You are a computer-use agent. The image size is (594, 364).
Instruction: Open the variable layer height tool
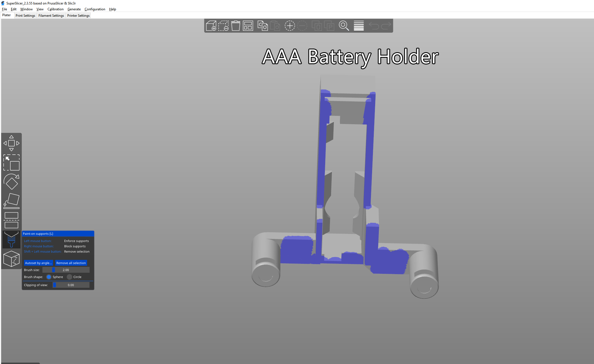click(x=358, y=26)
